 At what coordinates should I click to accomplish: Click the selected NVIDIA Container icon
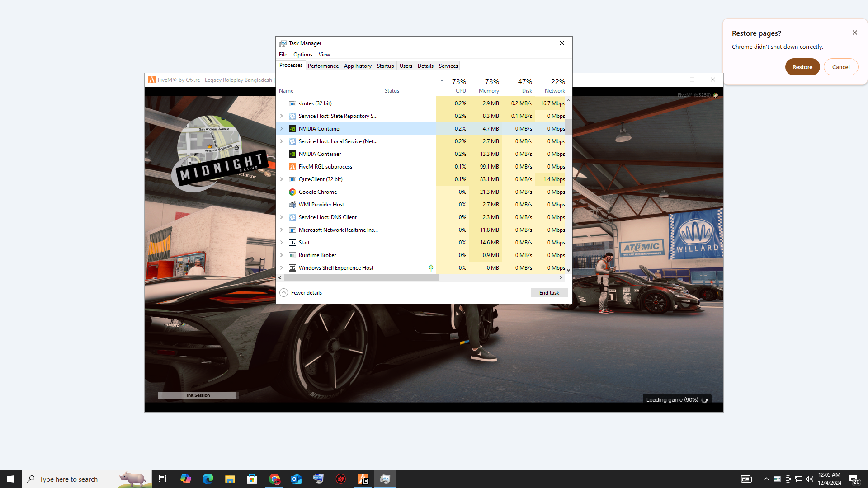tap(292, 129)
